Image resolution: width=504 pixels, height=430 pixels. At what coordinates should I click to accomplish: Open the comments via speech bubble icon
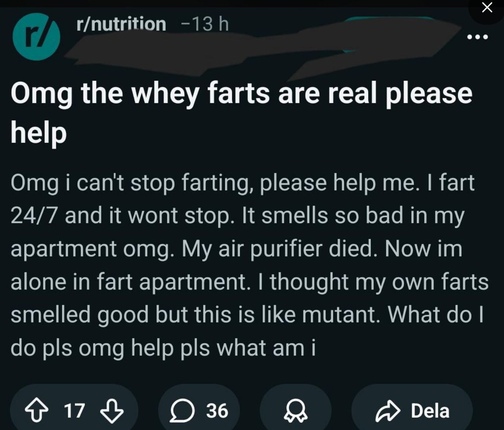(x=182, y=411)
